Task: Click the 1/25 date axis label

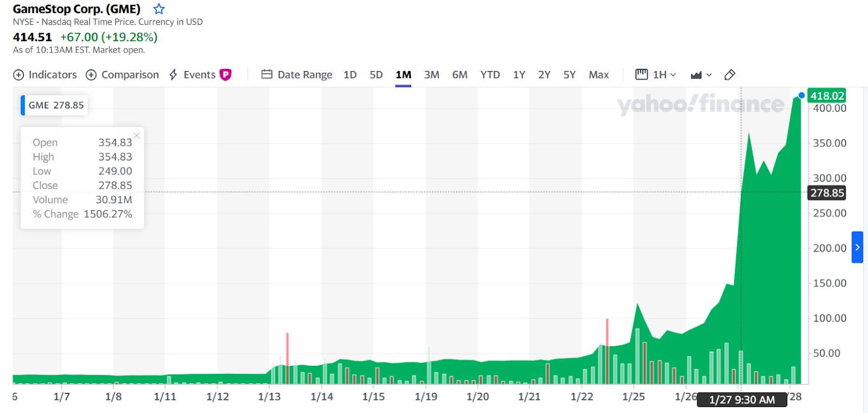Action: 634,397
